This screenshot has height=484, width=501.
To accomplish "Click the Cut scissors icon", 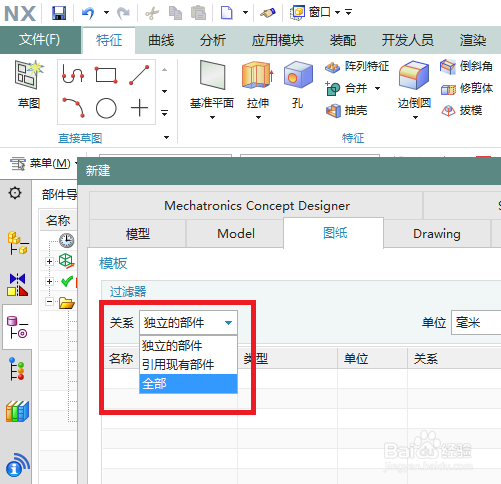I will click(x=152, y=13).
